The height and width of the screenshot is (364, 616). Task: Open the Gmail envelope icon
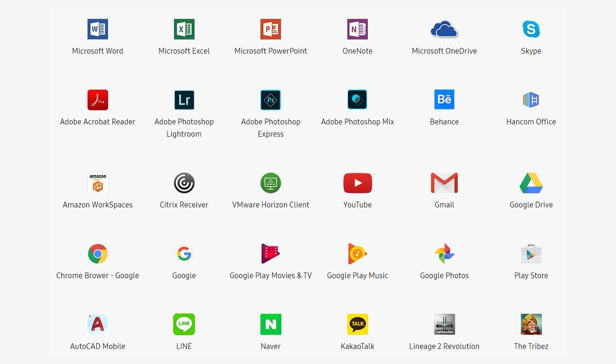pyautogui.click(x=444, y=183)
